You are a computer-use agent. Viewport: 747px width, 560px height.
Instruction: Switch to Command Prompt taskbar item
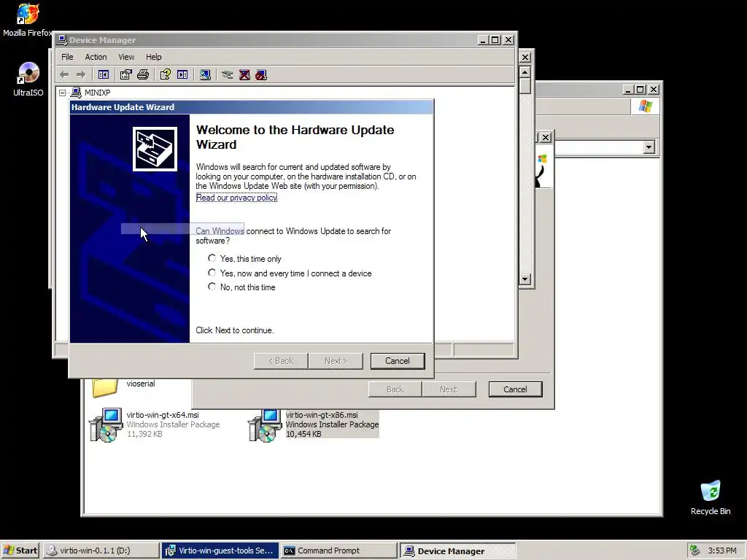[338, 551]
